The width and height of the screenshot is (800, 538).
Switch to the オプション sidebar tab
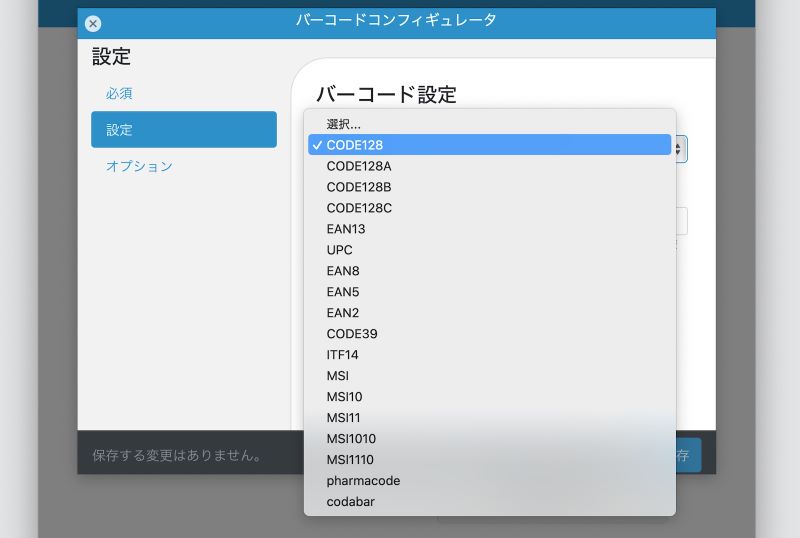pyautogui.click(x=139, y=166)
